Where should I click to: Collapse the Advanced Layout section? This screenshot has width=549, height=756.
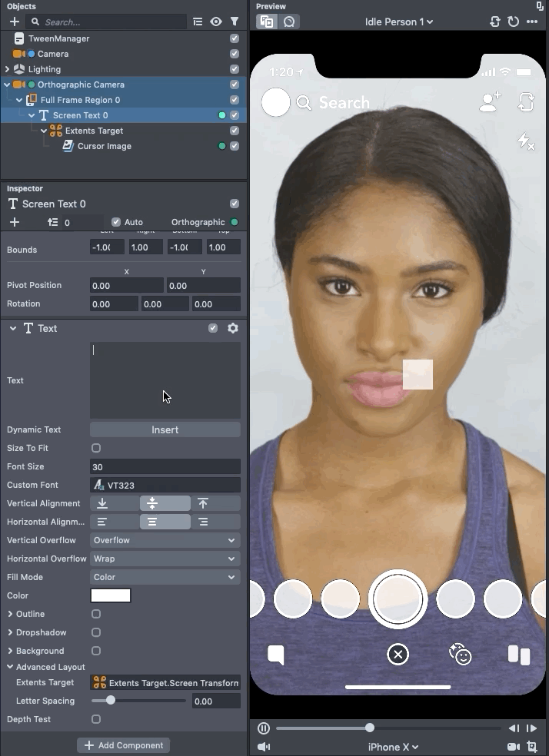click(x=10, y=667)
